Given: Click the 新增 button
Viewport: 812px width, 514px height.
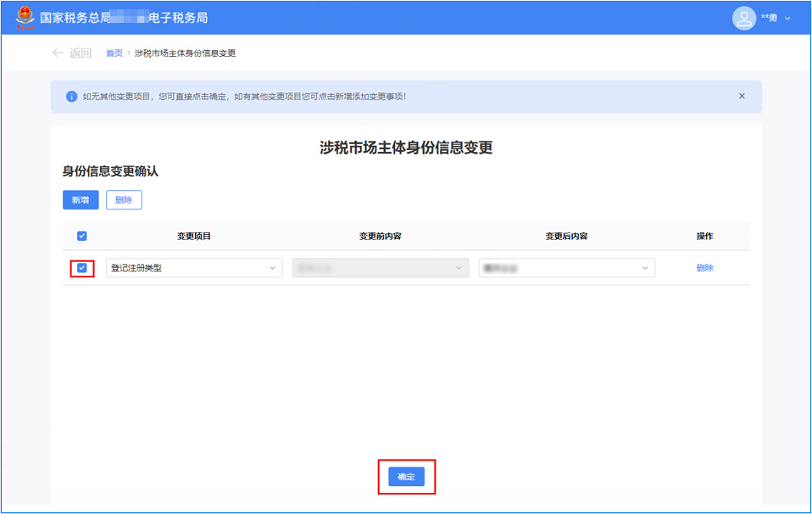Looking at the screenshot, I should click(x=81, y=199).
